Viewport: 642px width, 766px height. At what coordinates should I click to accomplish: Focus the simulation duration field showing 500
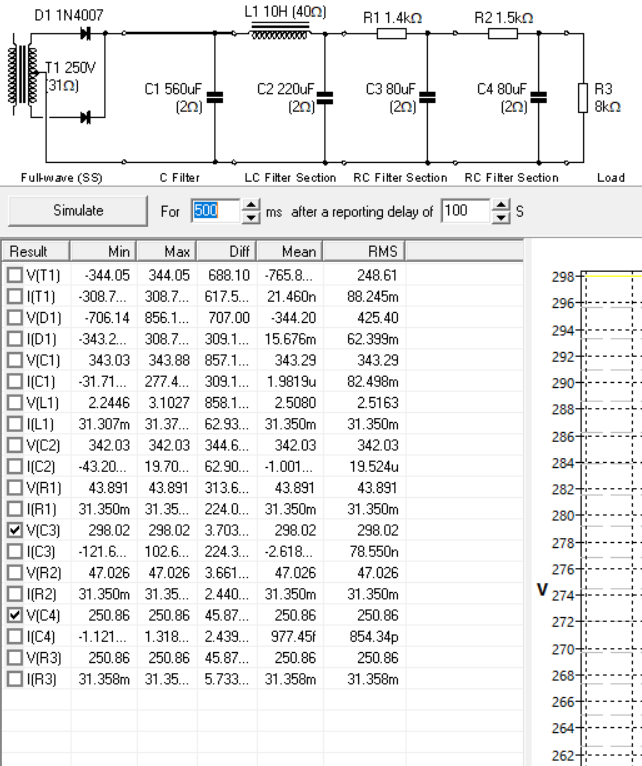[x=215, y=211]
